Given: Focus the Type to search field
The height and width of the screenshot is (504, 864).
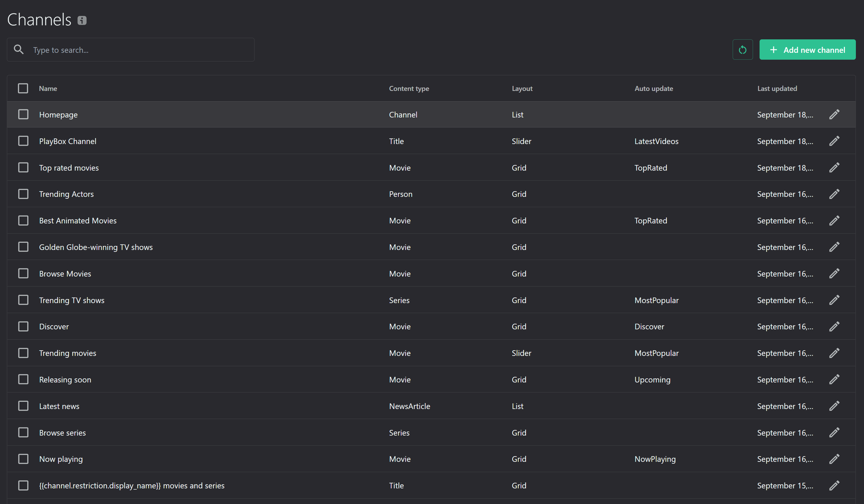Looking at the screenshot, I should point(131,50).
